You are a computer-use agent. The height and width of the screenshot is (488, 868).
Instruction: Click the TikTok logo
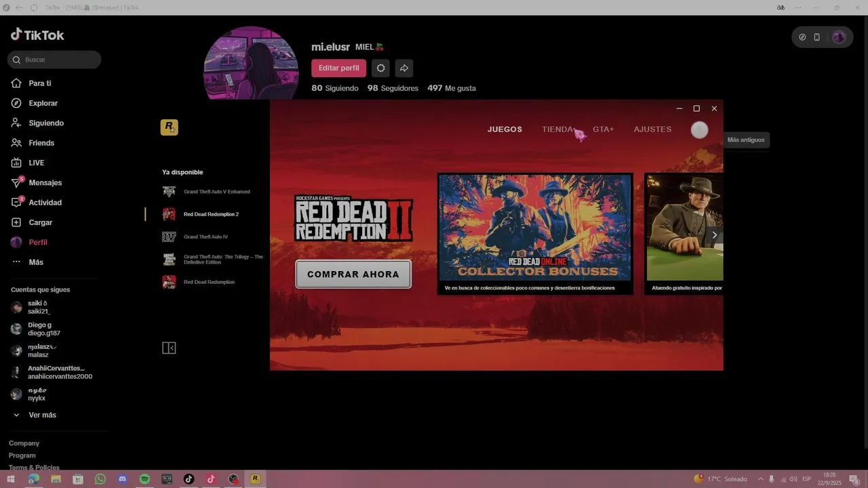pos(37,35)
